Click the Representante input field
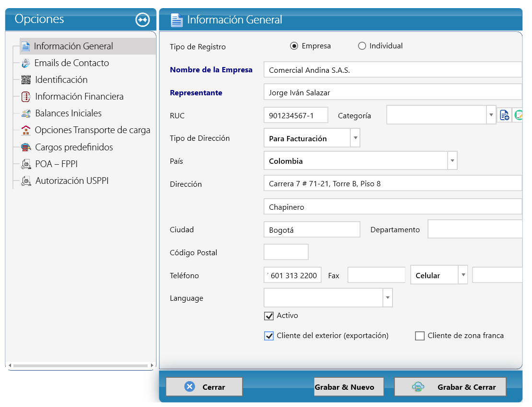Image resolution: width=532 pixels, height=407 pixels. (393, 92)
